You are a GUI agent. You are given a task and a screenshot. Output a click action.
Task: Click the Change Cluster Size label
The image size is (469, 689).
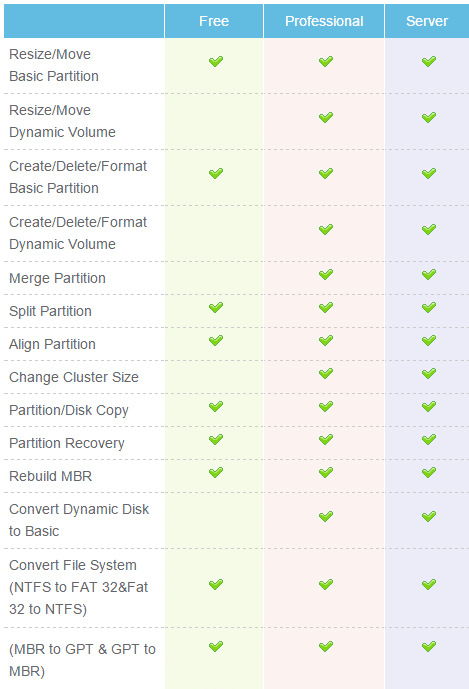(x=74, y=377)
